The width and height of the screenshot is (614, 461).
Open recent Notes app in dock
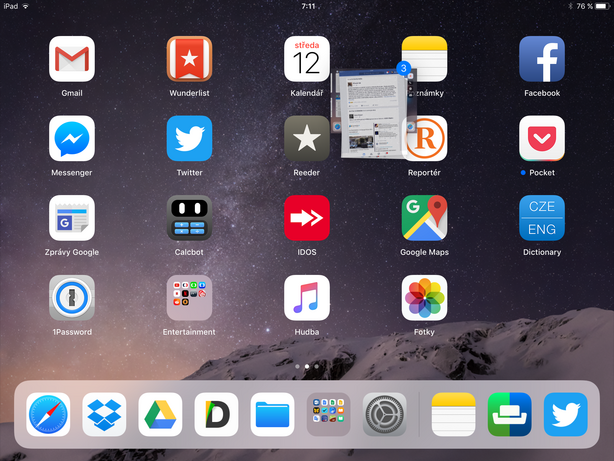point(453,414)
